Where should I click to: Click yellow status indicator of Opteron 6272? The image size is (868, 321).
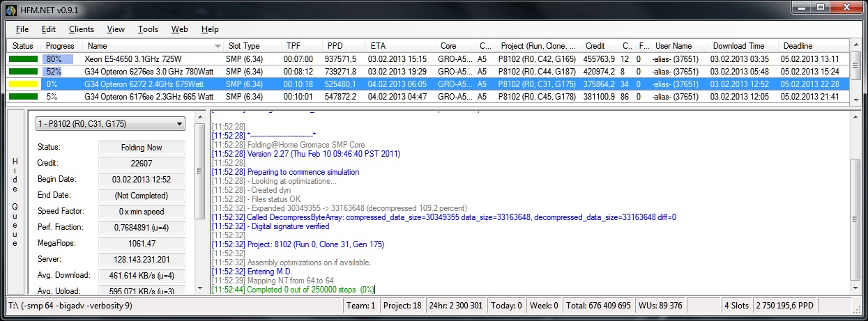click(23, 84)
